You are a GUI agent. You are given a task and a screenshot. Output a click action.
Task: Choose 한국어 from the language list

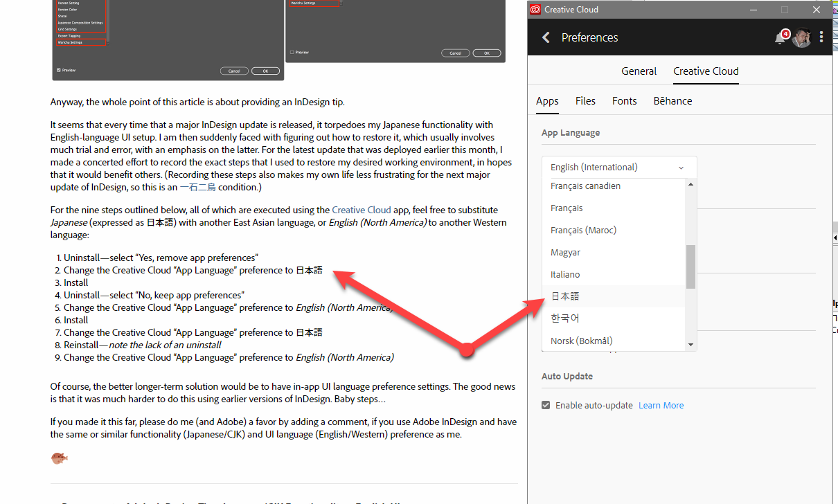pos(614,318)
